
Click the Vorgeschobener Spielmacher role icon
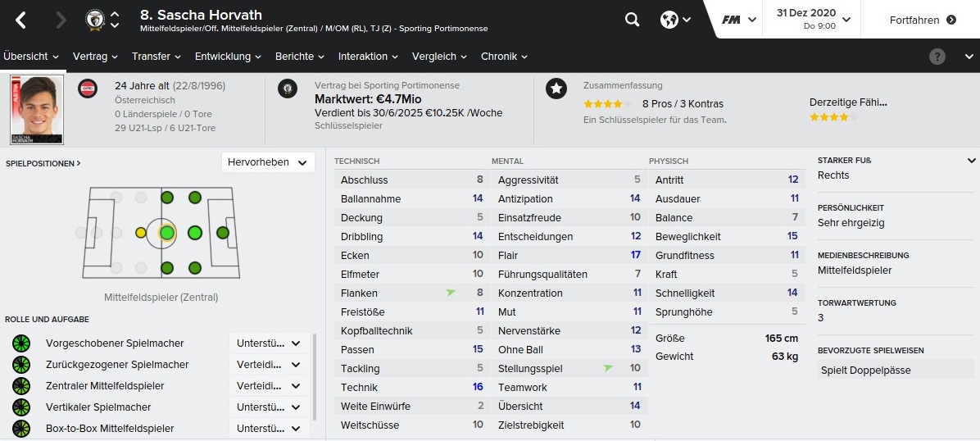tap(20, 343)
